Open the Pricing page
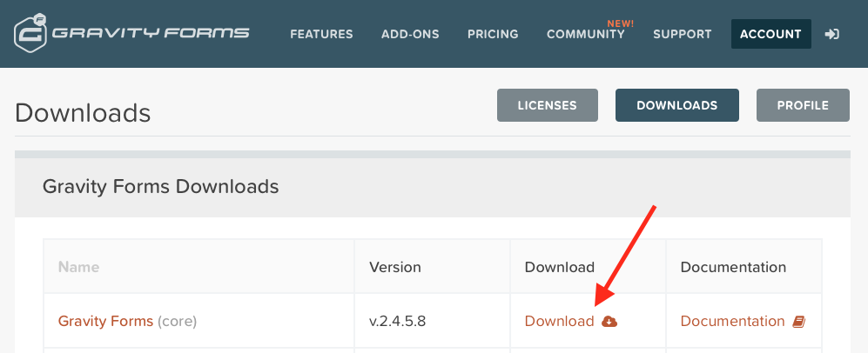868x353 pixels. (493, 35)
